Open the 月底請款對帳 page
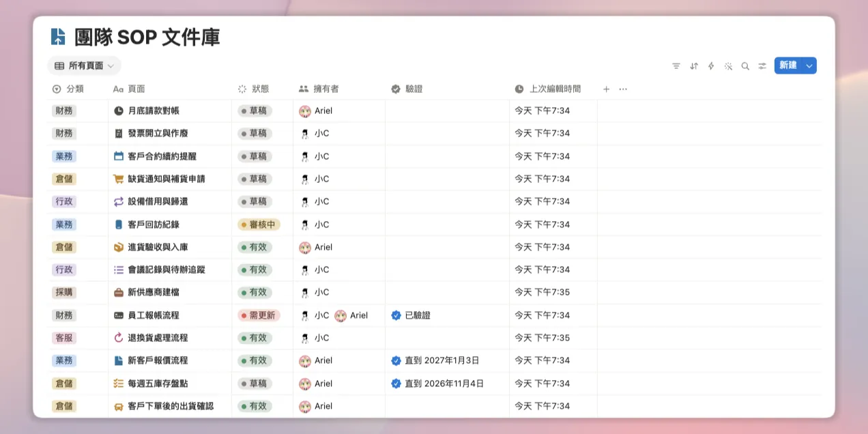 coord(154,111)
